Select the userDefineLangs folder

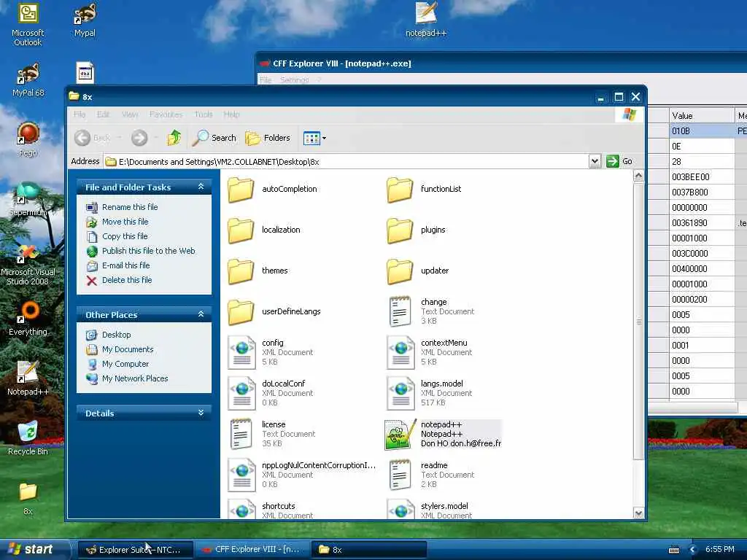pos(274,312)
